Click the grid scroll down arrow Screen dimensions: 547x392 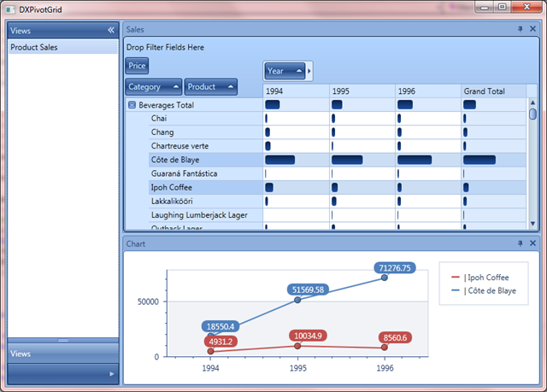pyautogui.click(x=532, y=224)
